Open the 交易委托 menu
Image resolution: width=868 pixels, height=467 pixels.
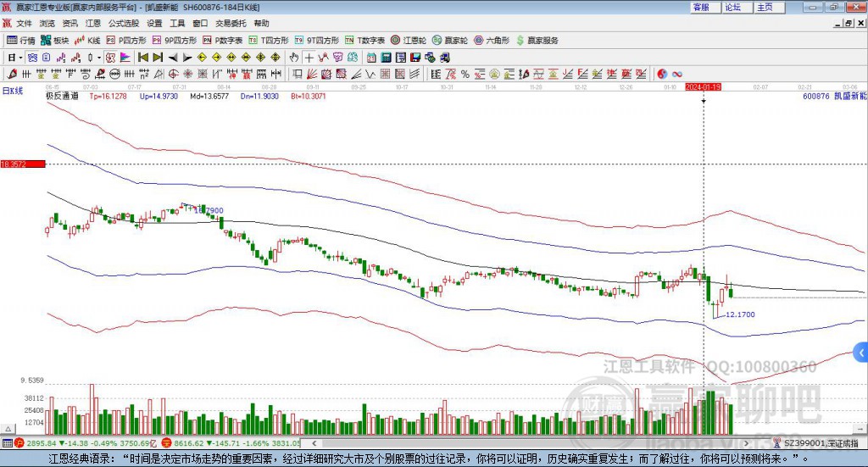[x=231, y=23]
